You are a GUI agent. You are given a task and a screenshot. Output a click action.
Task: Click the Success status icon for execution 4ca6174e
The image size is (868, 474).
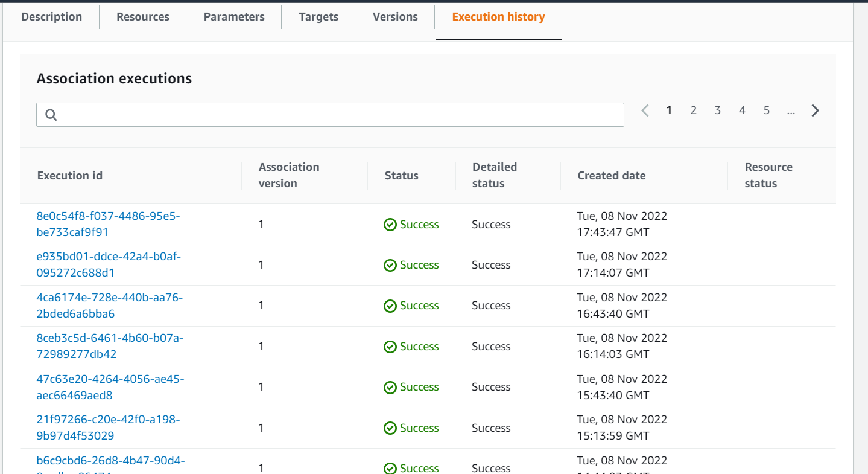pyautogui.click(x=390, y=306)
